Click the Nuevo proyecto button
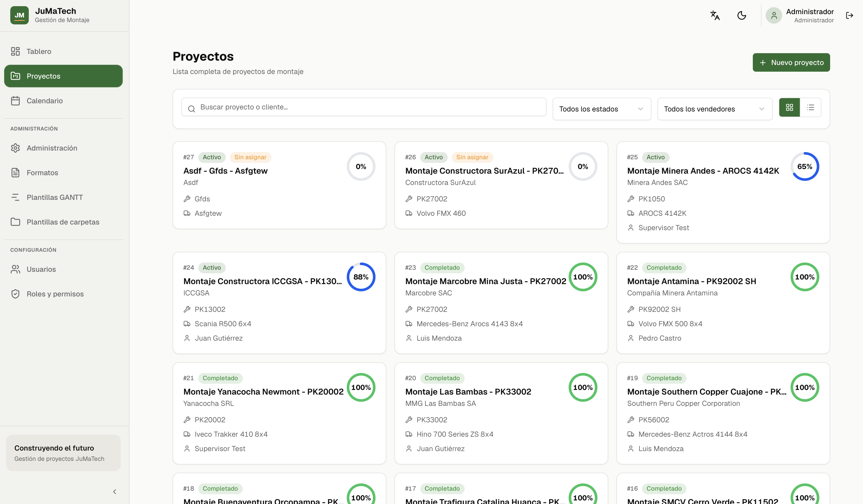 (791, 62)
